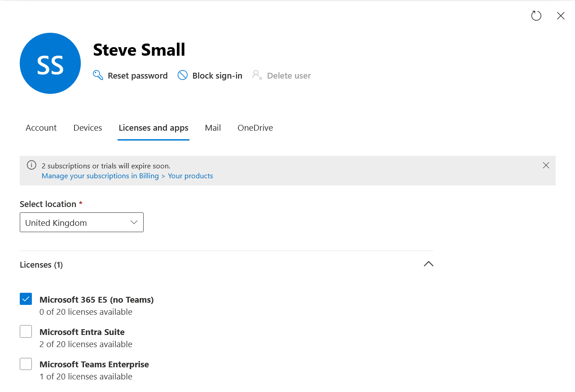Enable the Microsoft Entra Suite license

pyautogui.click(x=26, y=331)
